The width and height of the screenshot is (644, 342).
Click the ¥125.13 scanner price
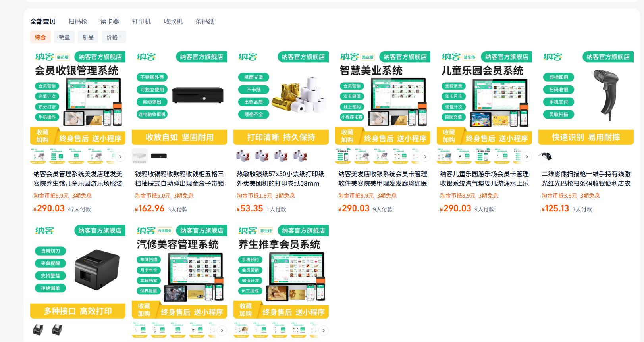click(x=555, y=209)
